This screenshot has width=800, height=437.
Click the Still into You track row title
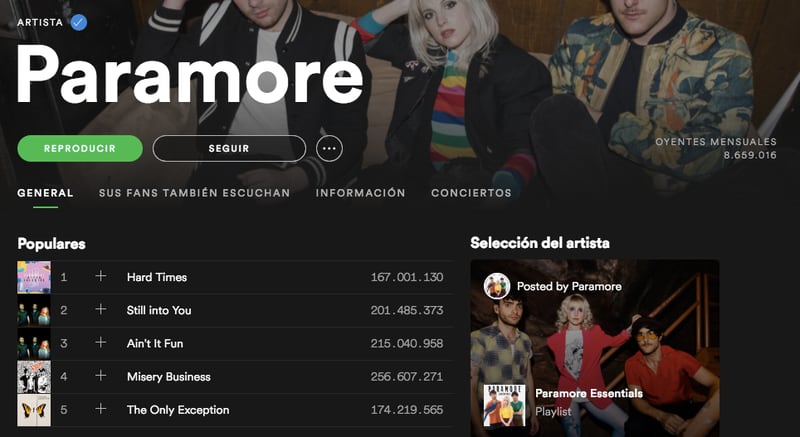pyautogui.click(x=159, y=310)
